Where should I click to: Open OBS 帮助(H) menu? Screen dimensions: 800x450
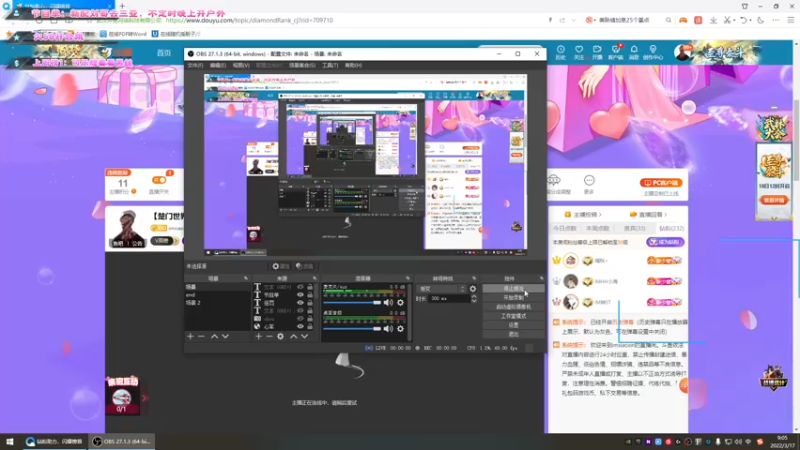pos(353,65)
